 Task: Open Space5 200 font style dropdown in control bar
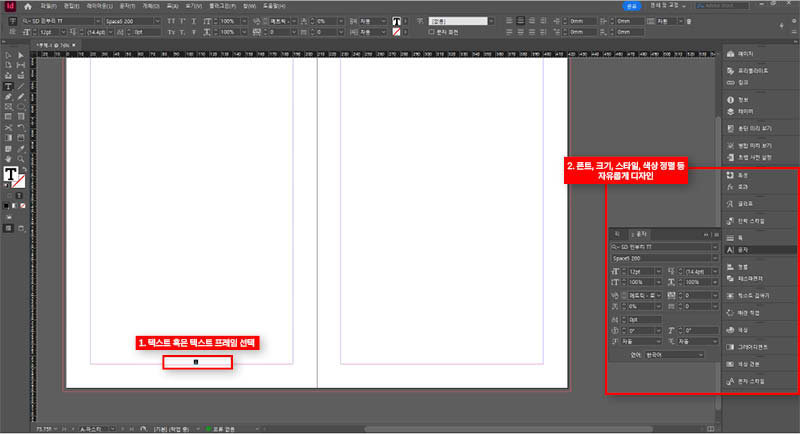tap(157, 21)
